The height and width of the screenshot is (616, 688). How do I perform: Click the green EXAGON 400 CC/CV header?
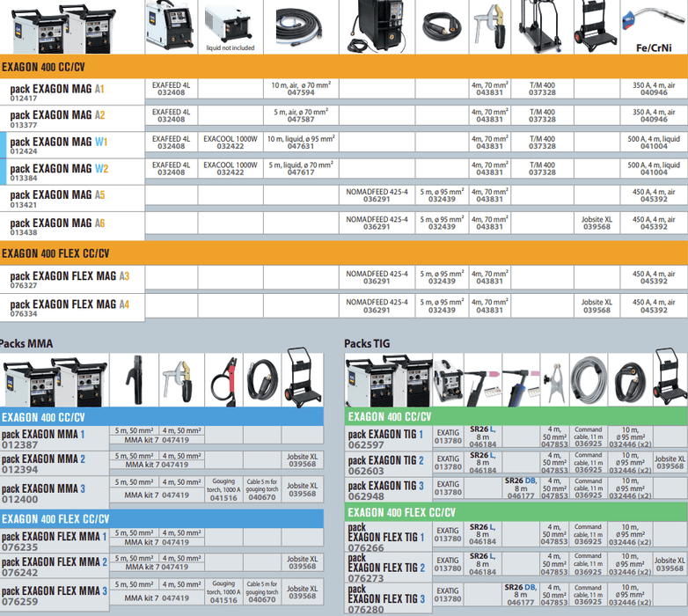coord(516,416)
